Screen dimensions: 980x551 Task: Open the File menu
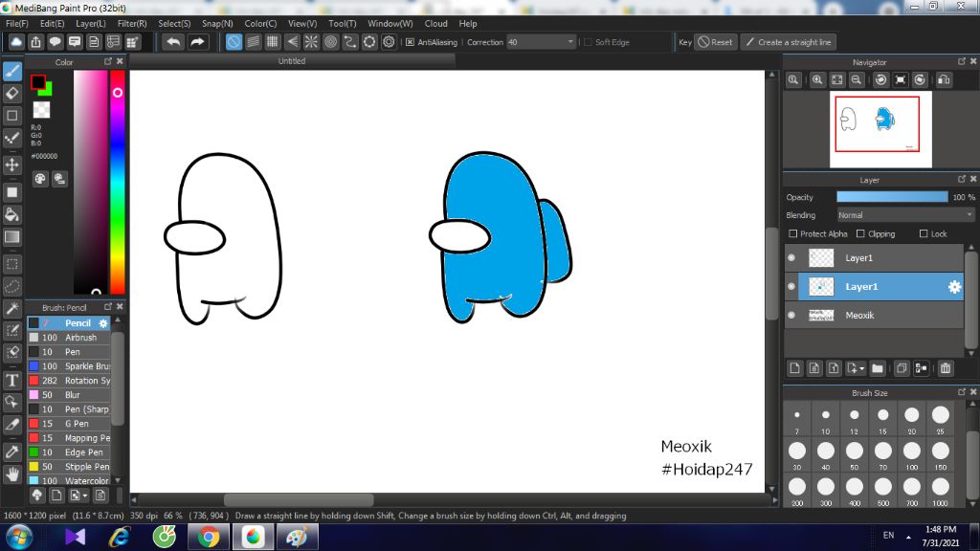click(17, 23)
